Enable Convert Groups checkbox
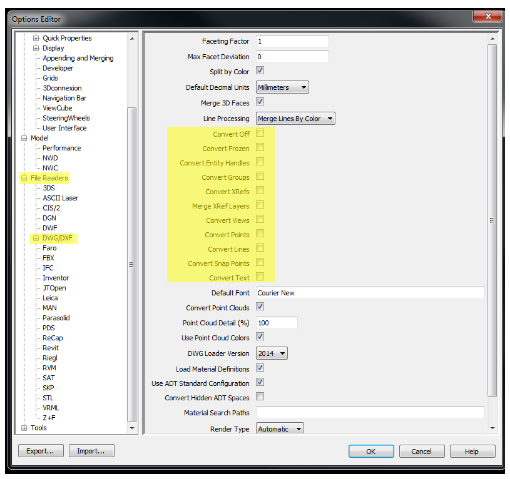 [260, 176]
